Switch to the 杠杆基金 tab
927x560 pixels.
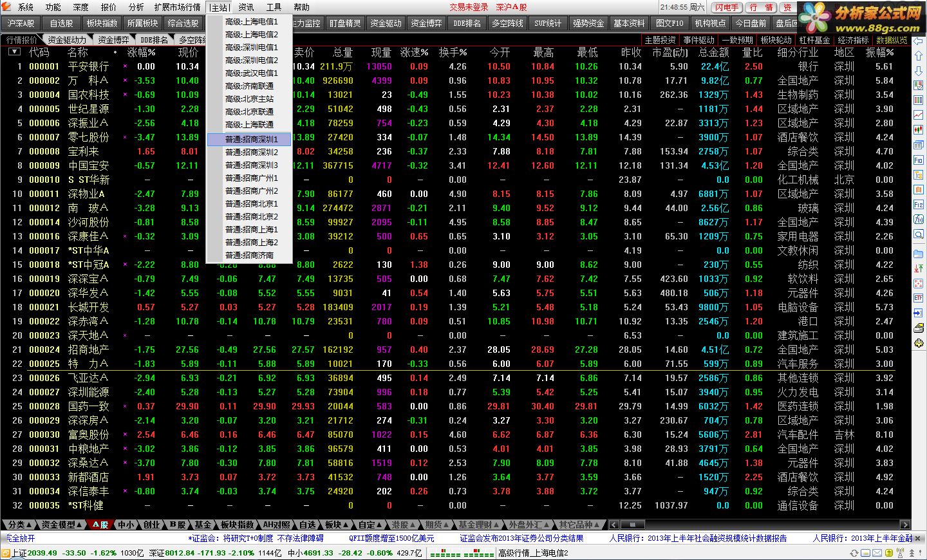[x=814, y=40]
